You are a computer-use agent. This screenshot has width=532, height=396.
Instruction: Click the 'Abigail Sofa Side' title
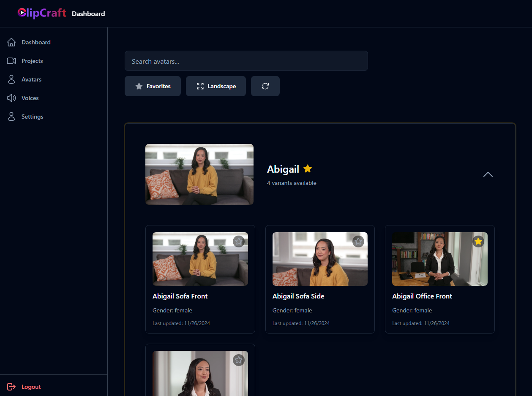pyautogui.click(x=298, y=296)
